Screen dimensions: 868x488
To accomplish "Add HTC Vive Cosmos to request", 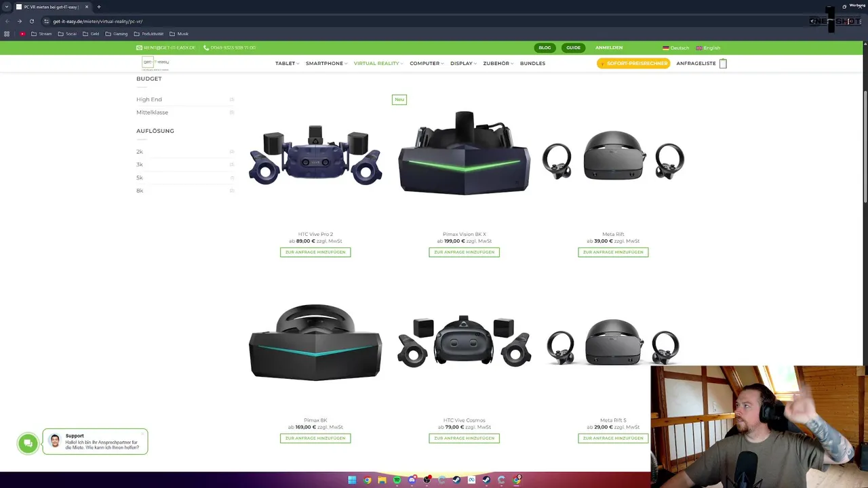I will 464,439.
